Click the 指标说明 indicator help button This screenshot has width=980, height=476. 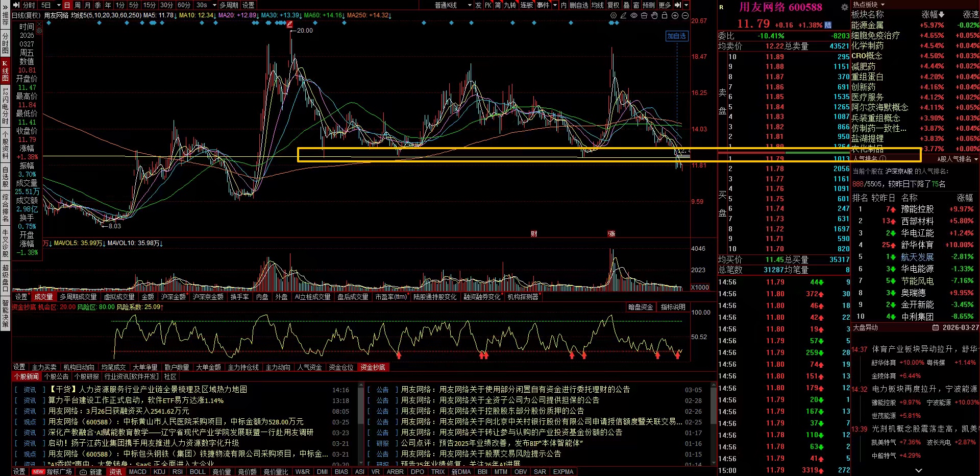(x=673, y=307)
